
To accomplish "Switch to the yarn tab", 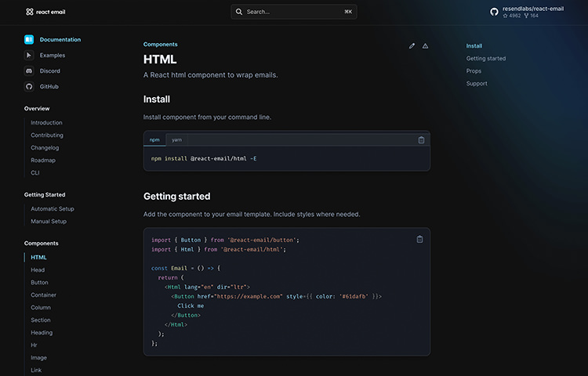I will [176, 139].
